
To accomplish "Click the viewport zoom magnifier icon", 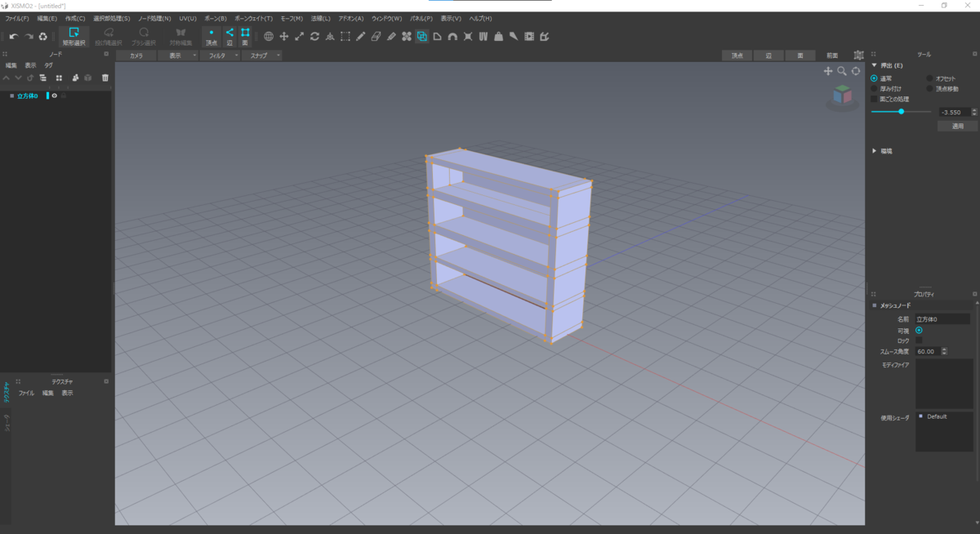I will [x=842, y=71].
